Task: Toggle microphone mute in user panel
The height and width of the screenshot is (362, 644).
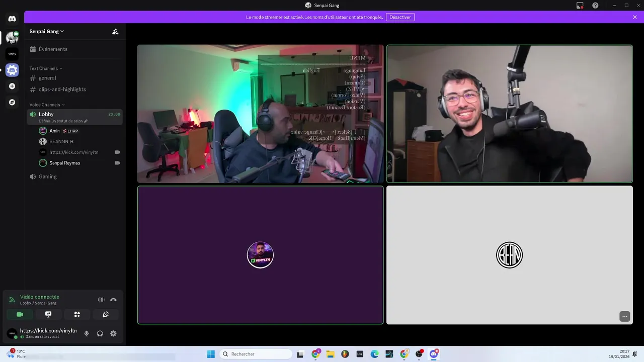Action: [x=87, y=333]
